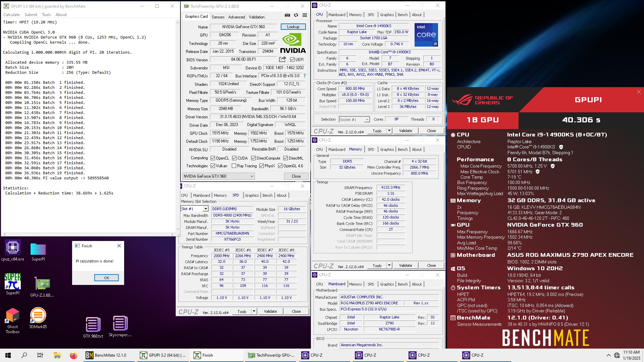Click the PCIe bus interface question mark

[x=305, y=76]
